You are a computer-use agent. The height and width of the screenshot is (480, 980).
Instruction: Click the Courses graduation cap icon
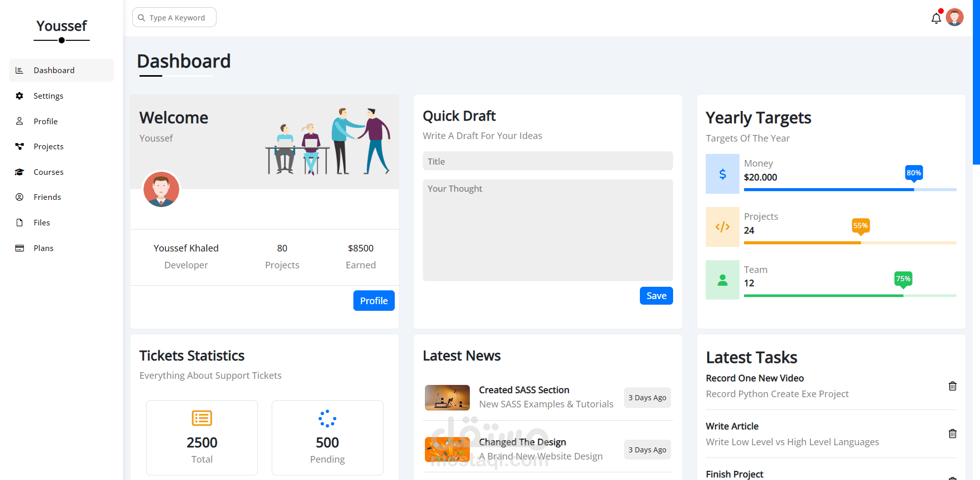point(19,172)
